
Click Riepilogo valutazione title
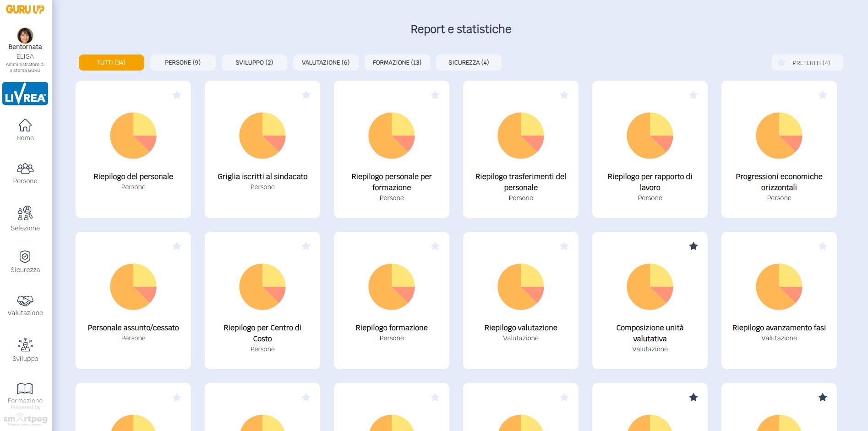(x=521, y=327)
